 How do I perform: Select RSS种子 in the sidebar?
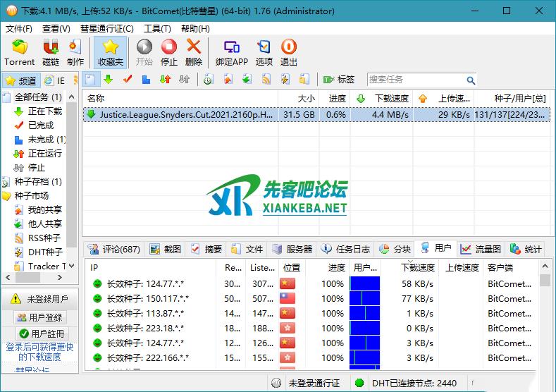(x=44, y=238)
